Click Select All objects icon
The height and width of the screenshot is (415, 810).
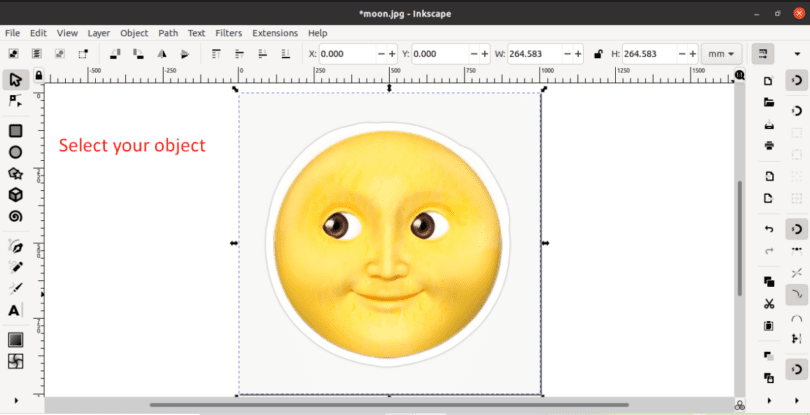click(x=14, y=54)
